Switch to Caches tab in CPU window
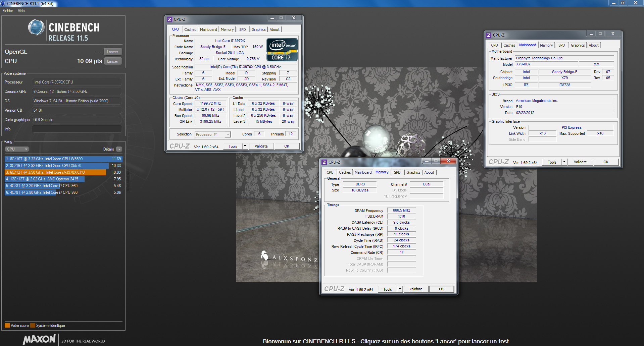This screenshot has width=644, height=346. coord(190,30)
